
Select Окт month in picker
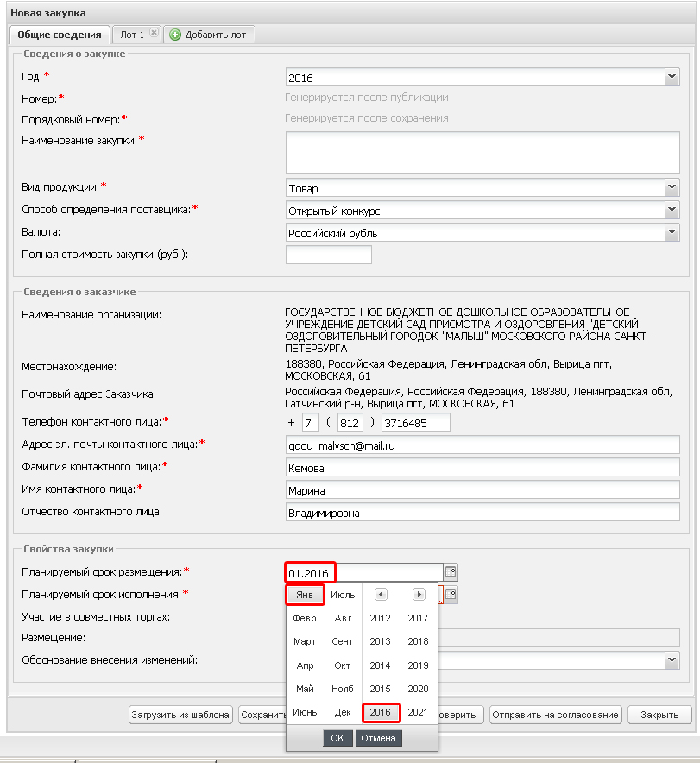[x=343, y=665]
